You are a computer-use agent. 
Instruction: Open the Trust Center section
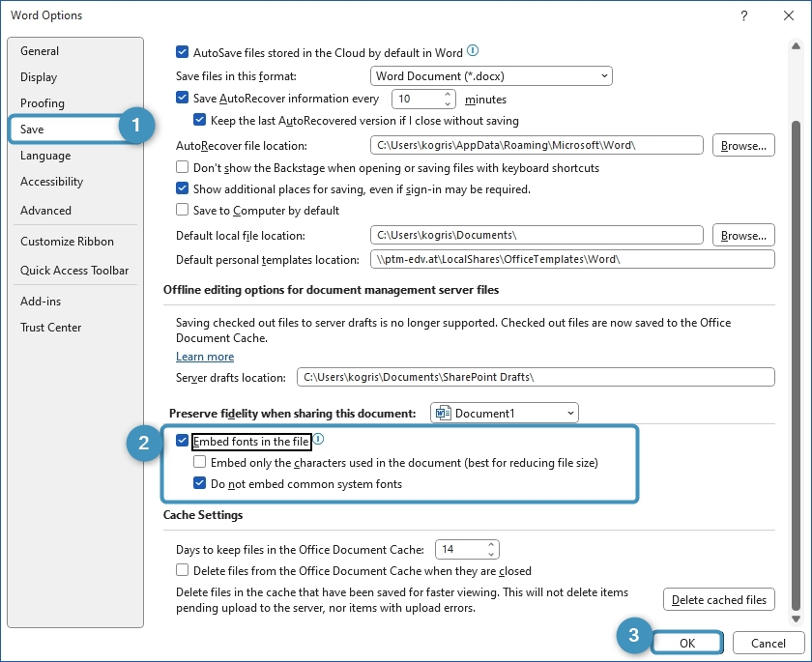tap(50, 328)
